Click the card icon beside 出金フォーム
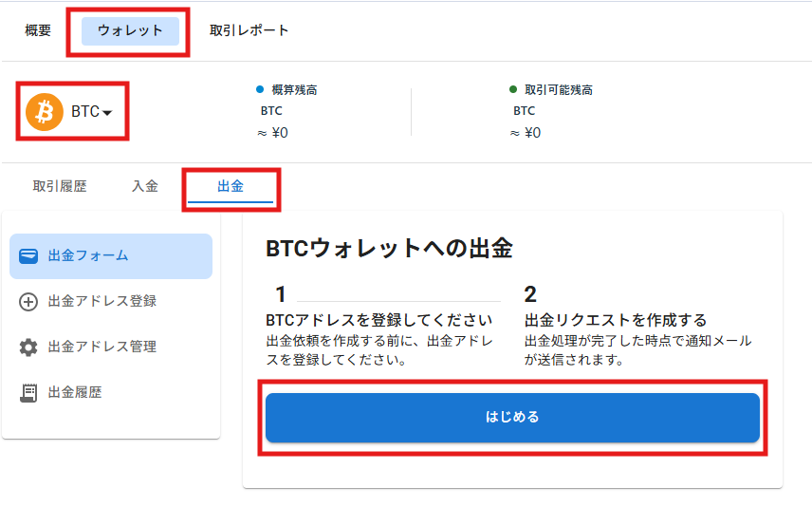 [28, 256]
